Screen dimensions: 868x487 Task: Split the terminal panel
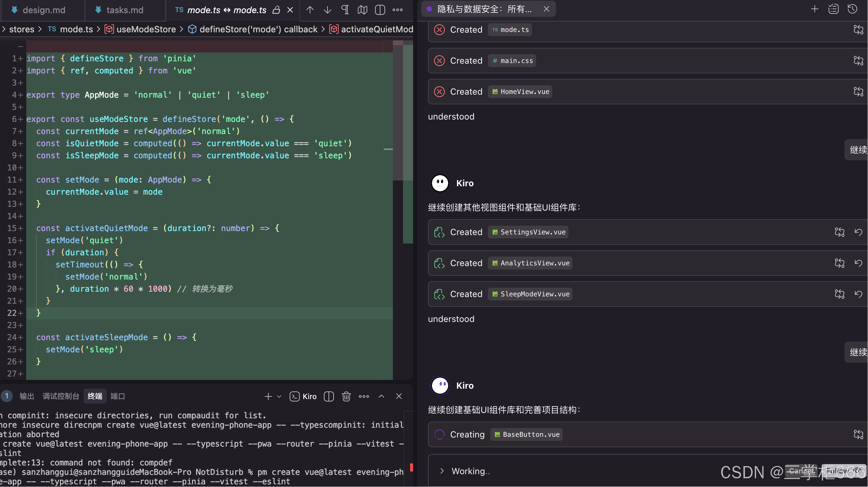click(x=329, y=396)
